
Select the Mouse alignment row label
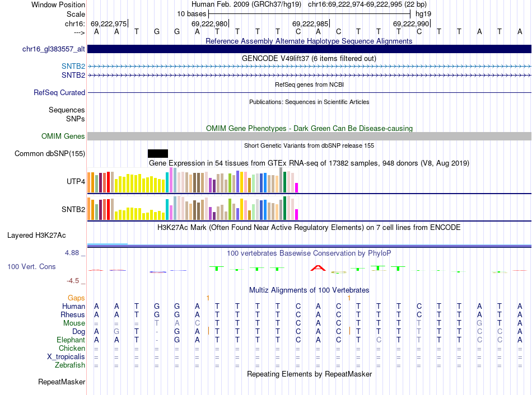(74, 323)
